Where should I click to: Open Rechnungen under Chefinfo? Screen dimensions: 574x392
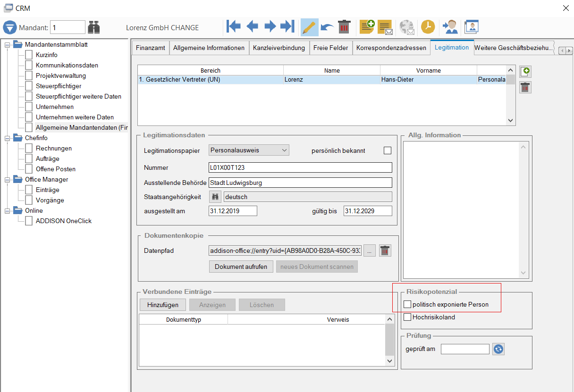coord(54,149)
